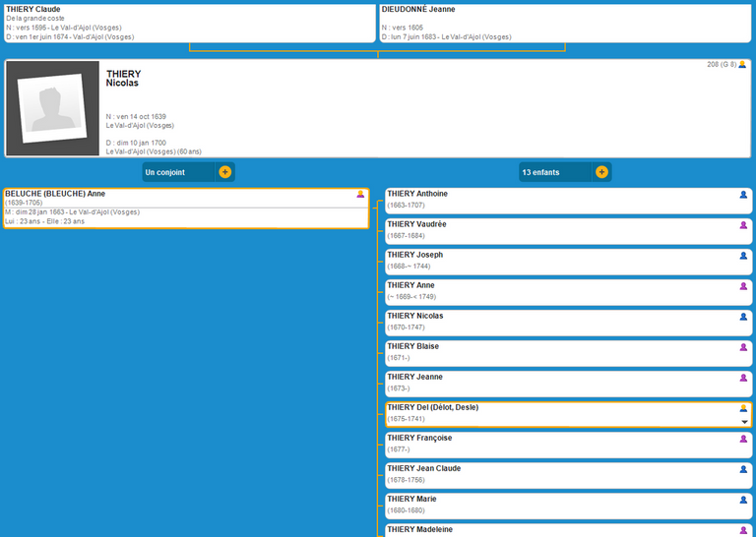Click the person icon beside THIERY Joseph
The height and width of the screenshot is (537, 756).
tap(743, 256)
